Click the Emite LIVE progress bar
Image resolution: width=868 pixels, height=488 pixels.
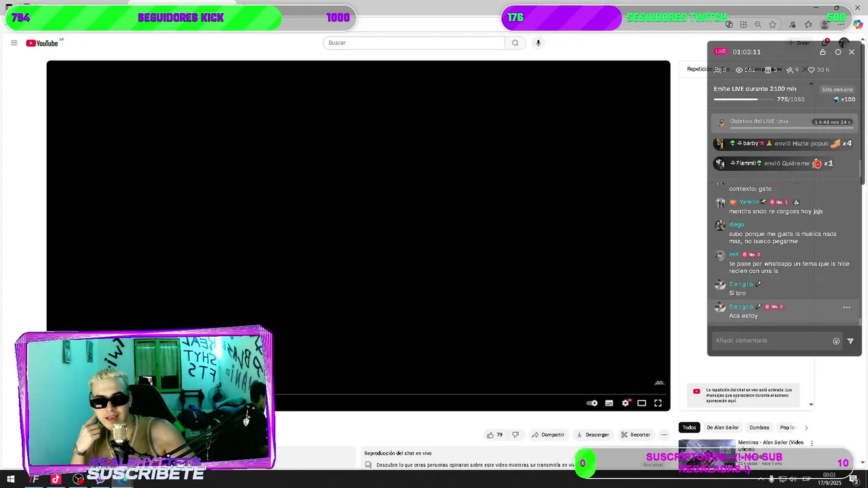click(744, 100)
